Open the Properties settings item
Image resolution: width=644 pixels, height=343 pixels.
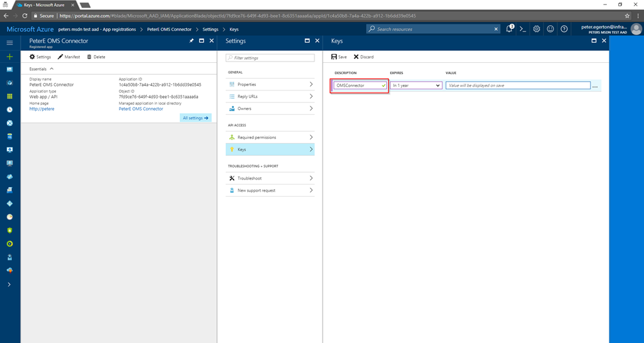270,84
